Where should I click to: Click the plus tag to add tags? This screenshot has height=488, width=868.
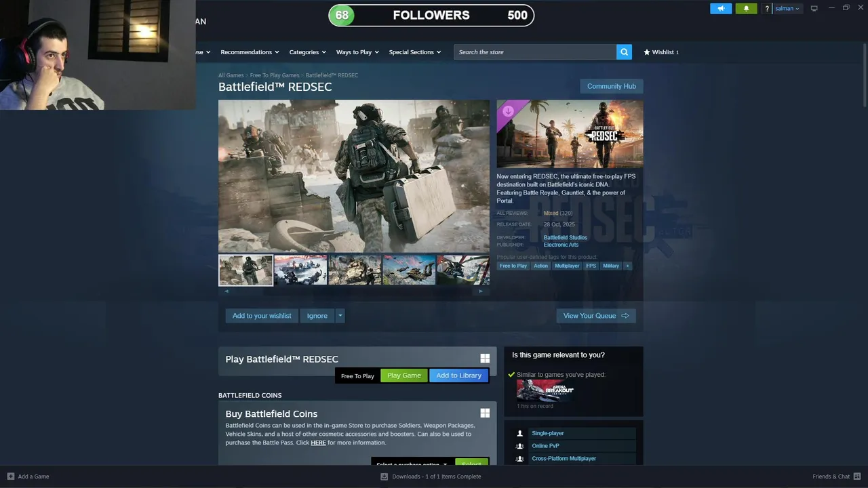627,266
